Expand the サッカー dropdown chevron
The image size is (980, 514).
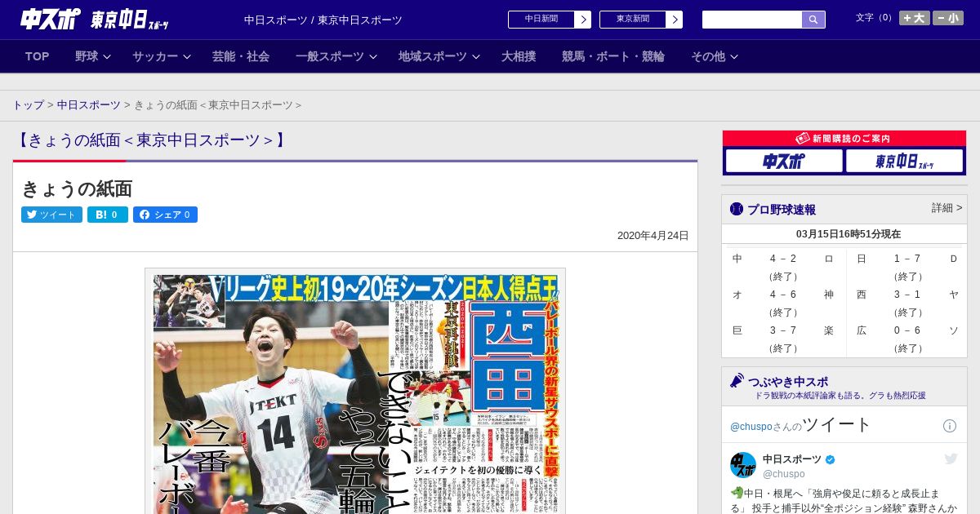click(x=187, y=57)
